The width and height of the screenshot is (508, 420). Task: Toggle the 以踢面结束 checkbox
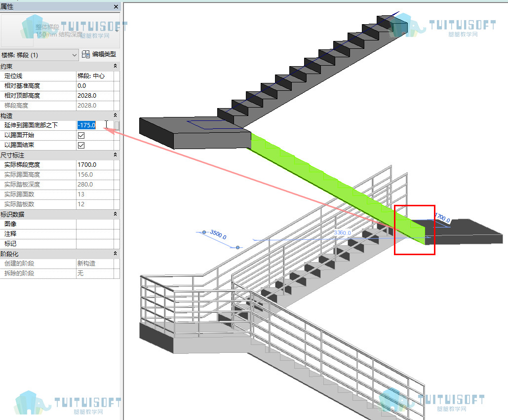click(81, 145)
